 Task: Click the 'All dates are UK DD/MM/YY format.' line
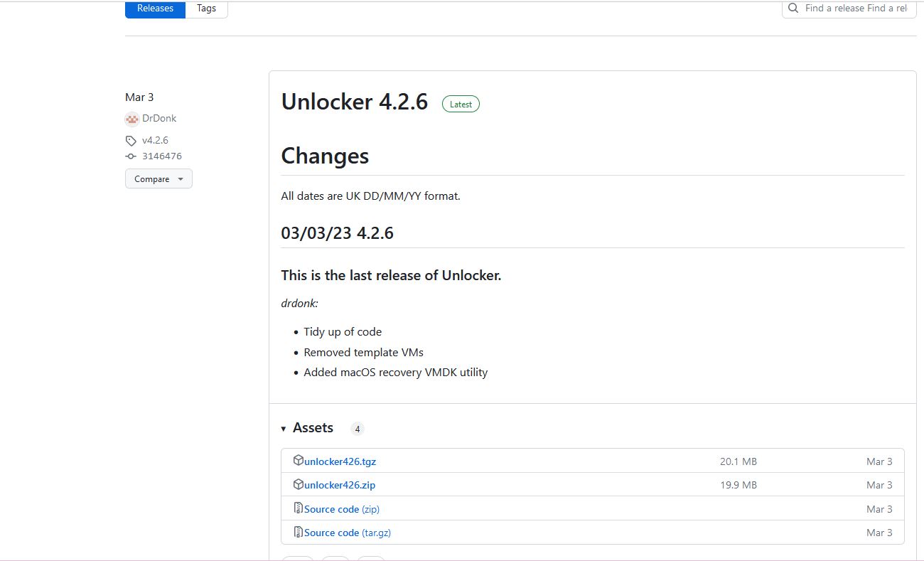(x=370, y=196)
